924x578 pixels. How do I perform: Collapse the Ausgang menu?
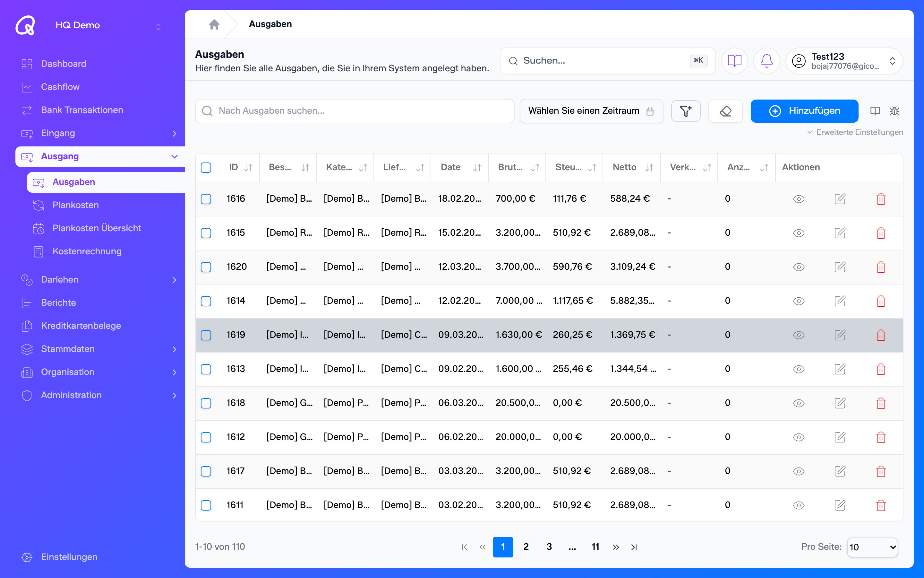click(x=100, y=156)
